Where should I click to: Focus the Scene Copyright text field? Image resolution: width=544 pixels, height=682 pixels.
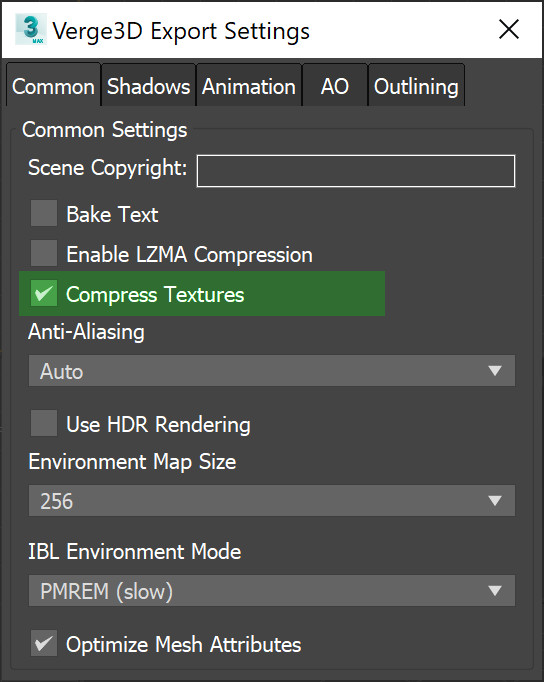tap(356, 171)
